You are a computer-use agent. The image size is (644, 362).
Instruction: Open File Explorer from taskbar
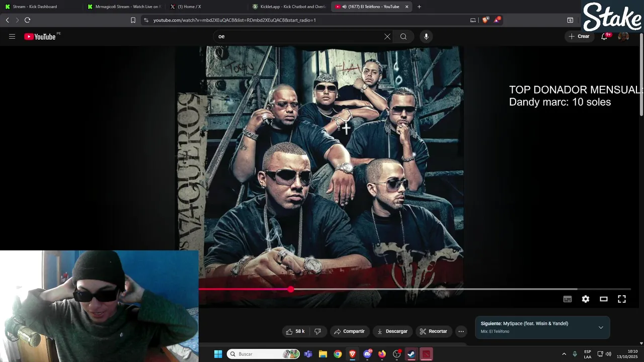coord(323,354)
